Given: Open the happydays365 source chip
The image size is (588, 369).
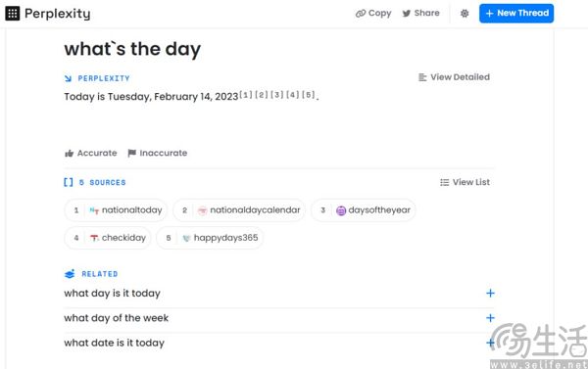Looking at the screenshot, I should [x=210, y=238].
